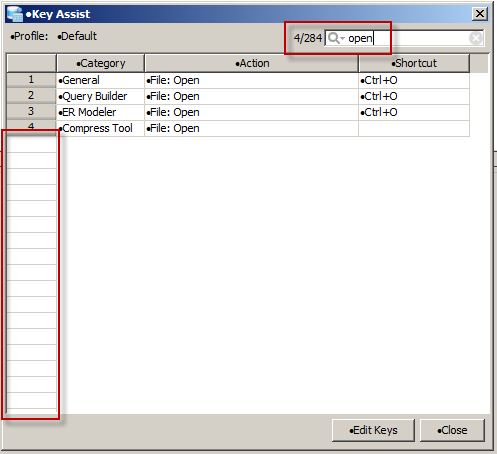Viewport: 497px width, 454px height.
Task: Click the empty shortcut cell for Compress Tool
Action: (x=414, y=128)
